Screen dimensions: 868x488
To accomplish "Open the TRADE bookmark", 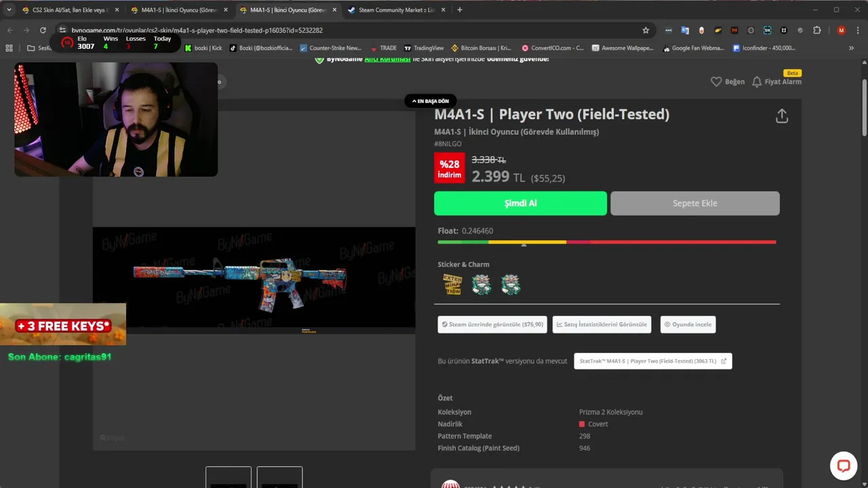I will [384, 48].
